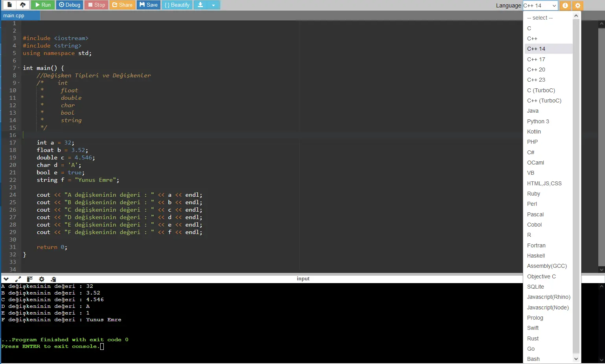Image resolution: width=605 pixels, height=364 pixels.
Task: Click the language list scrollbar down arrow
Action: click(576, 359)
